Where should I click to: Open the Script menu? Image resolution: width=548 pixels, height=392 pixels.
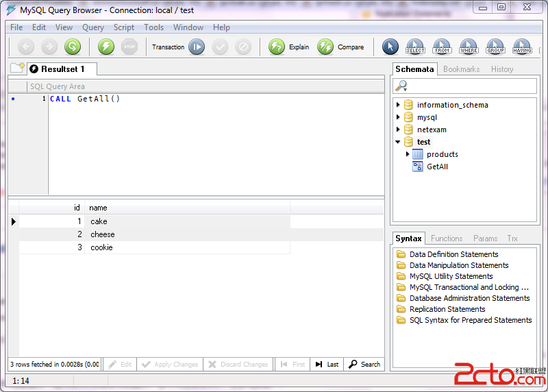(124, 27)
